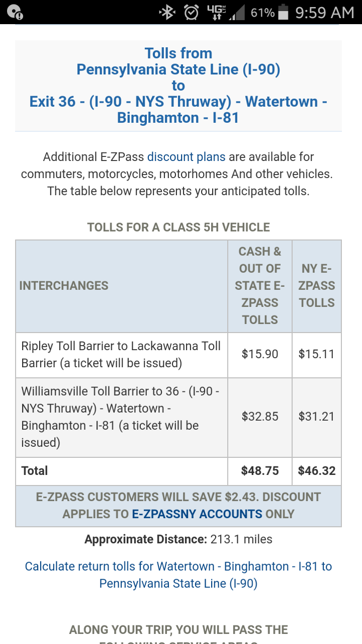Tap the Cash & Out of State column header
Screen dimensions: 362x644
(259, 285)
